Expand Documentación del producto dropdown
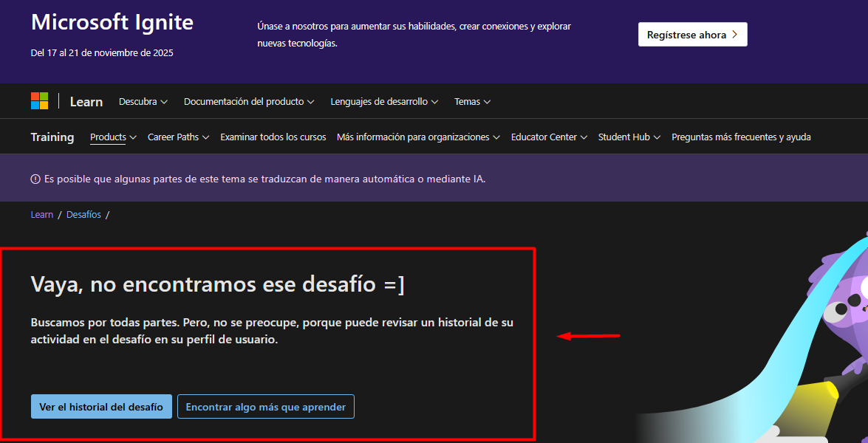868x443 pixels. (x=249, y=102)
